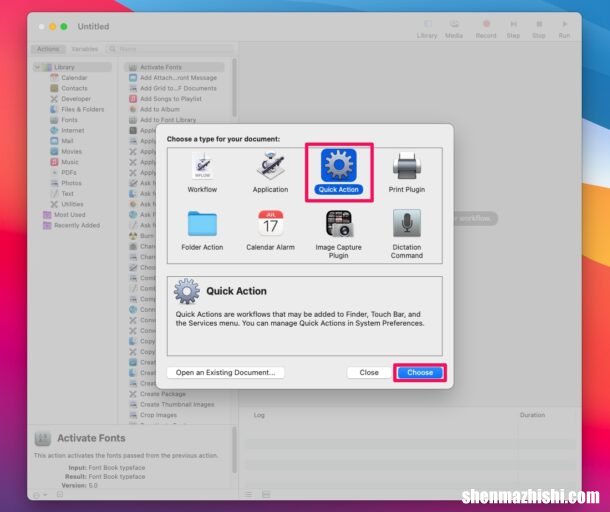Click the green zoom window button

[x=64, y=26]
